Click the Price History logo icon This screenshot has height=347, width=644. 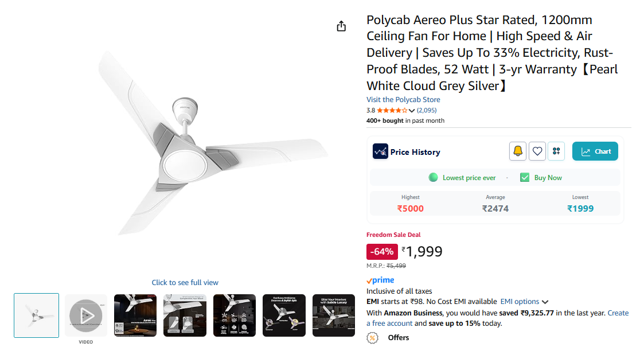coord(380,151)
